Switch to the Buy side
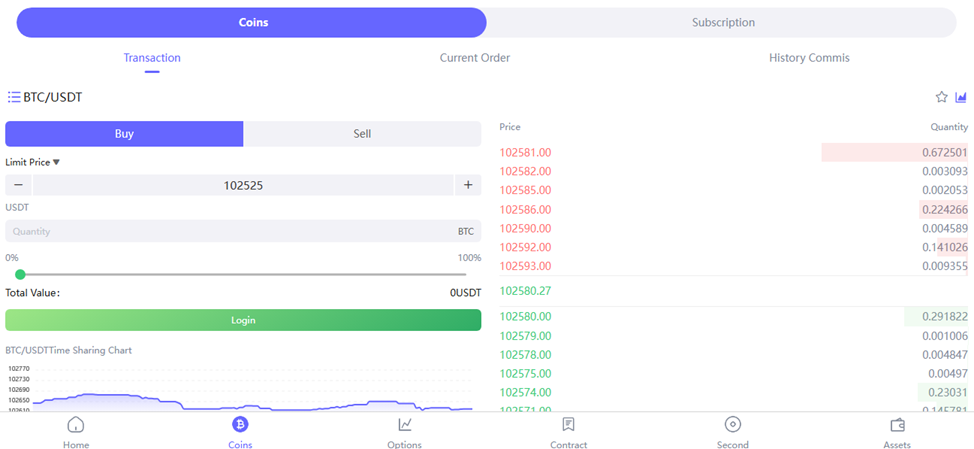 pyautogui.click(x=124, y=134)
